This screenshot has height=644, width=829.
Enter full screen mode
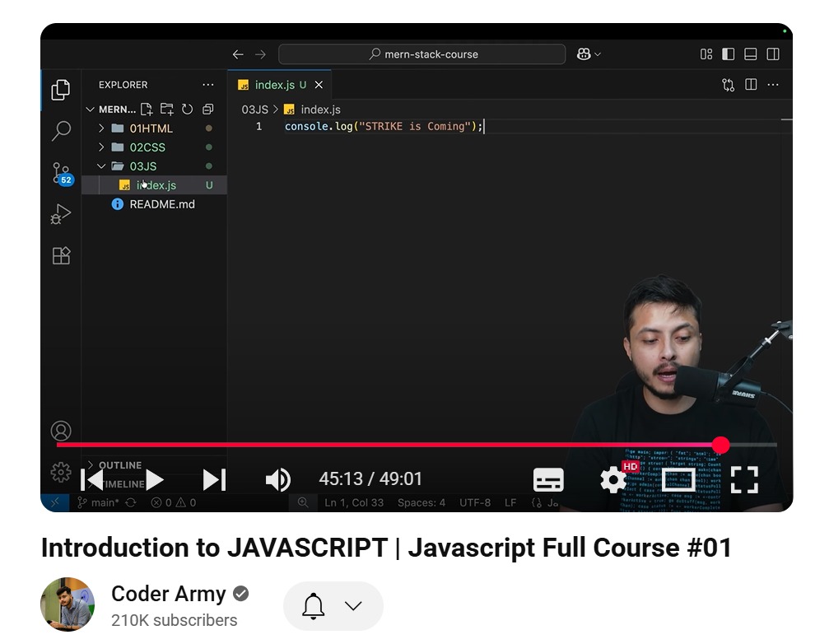pos(744,480)
